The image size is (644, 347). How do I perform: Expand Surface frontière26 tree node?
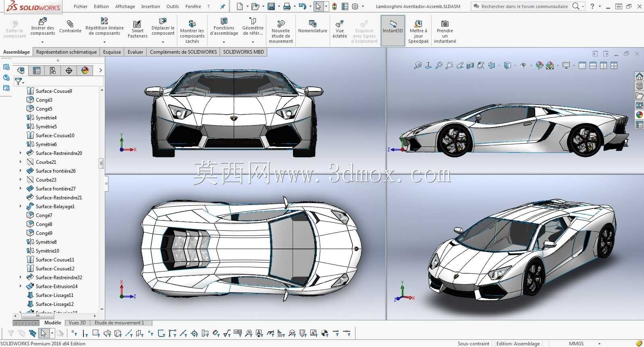[21, 171]
